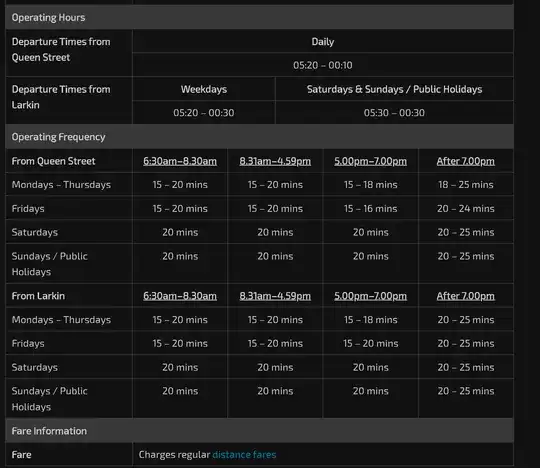Image resolution: width=540 pixels, height=468 pixels.
Task: Click the After 7.00pm header under From Queen Street
Action: (x=466, y=161)
